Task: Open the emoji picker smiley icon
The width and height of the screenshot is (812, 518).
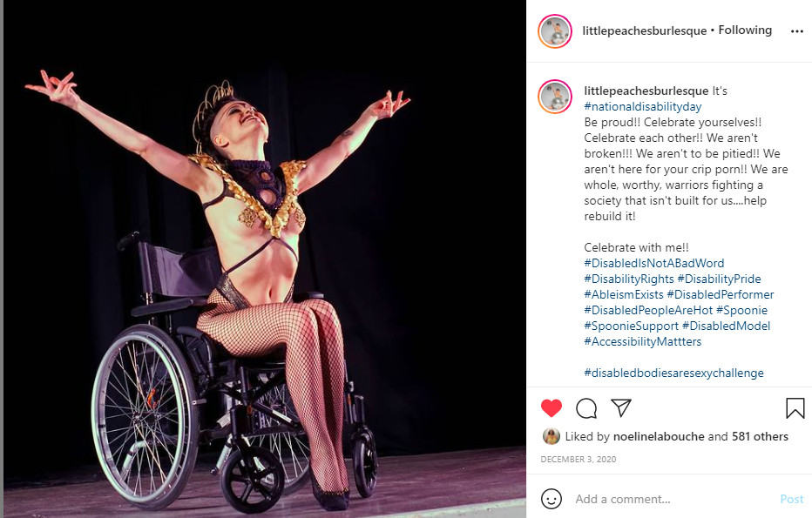Action: [551, 499]
